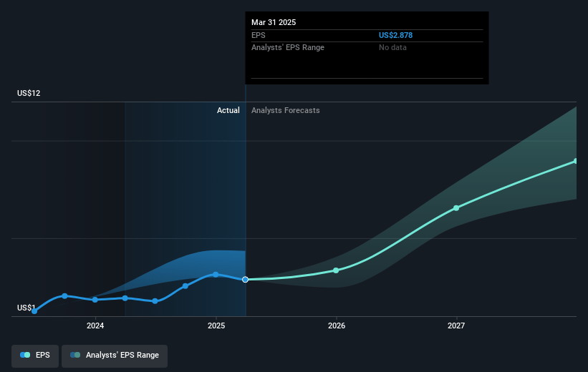Click the 2025 x-axis label
588x372 pixels.
coord(216,326)
